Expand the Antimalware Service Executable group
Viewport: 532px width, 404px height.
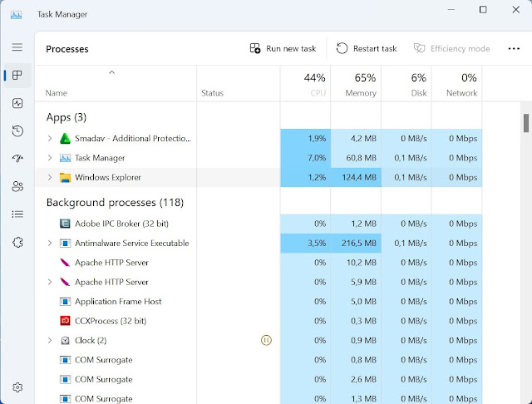pos(50,243)
